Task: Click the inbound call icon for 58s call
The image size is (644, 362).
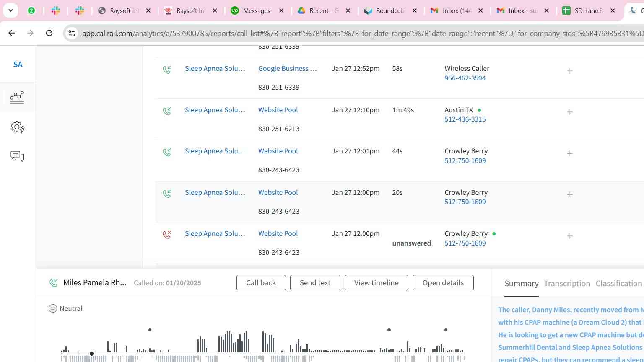Action: point(167,70)
